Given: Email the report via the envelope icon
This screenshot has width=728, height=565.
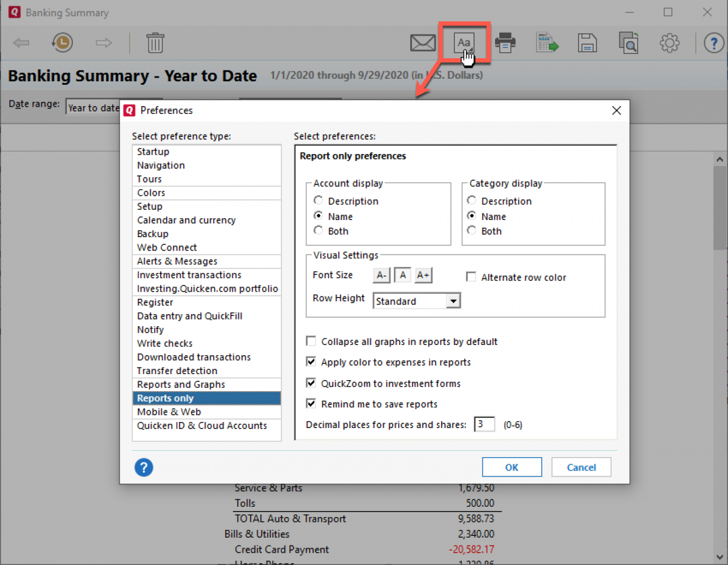Looking at the screenshot, I should [423, 43].
